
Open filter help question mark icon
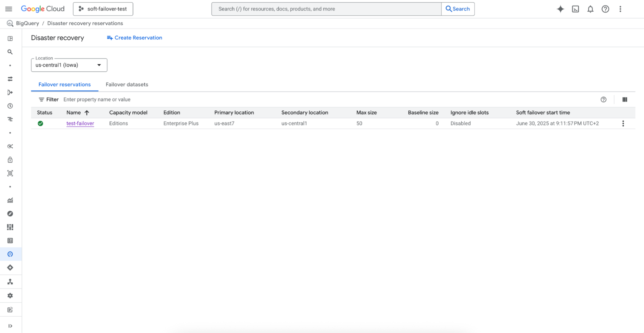point(603,99)
